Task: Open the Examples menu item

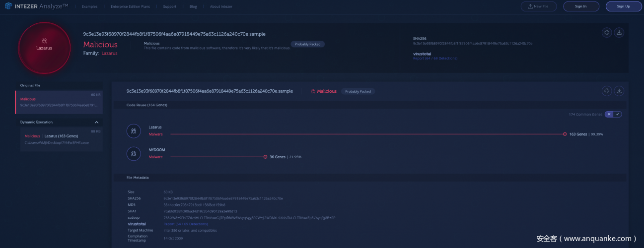Action: pyautogui.click(x=89, y=6)
